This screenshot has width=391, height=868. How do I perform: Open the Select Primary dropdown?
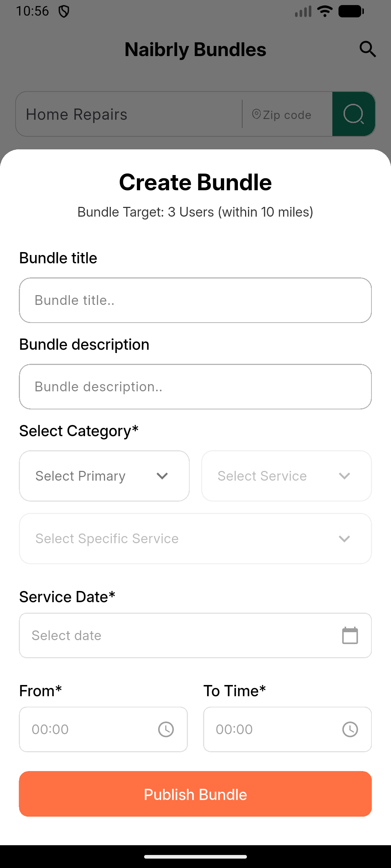(104, 476)
